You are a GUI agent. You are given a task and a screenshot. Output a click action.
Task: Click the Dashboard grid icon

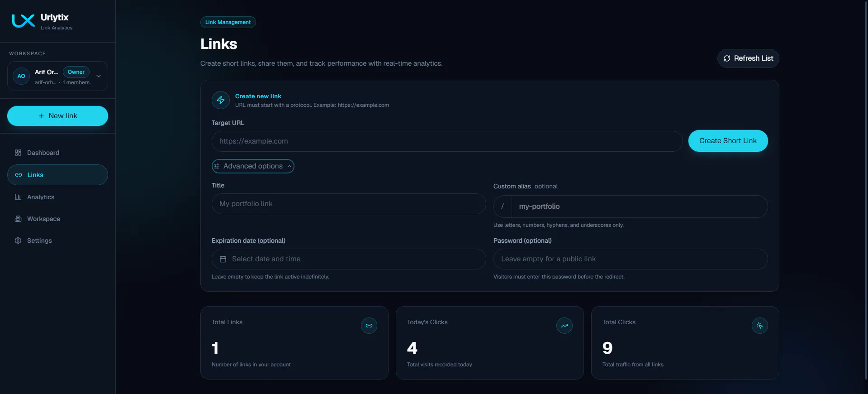[18, 153]
